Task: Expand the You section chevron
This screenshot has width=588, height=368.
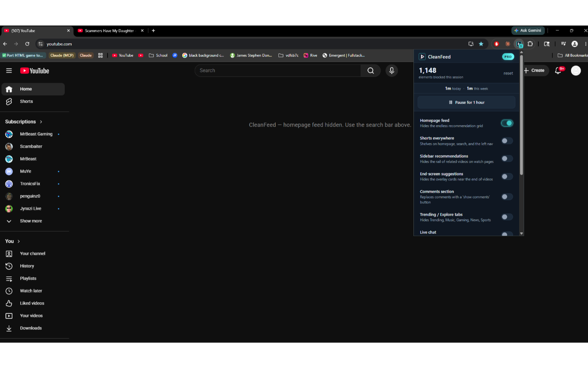Action: point(18,241)
